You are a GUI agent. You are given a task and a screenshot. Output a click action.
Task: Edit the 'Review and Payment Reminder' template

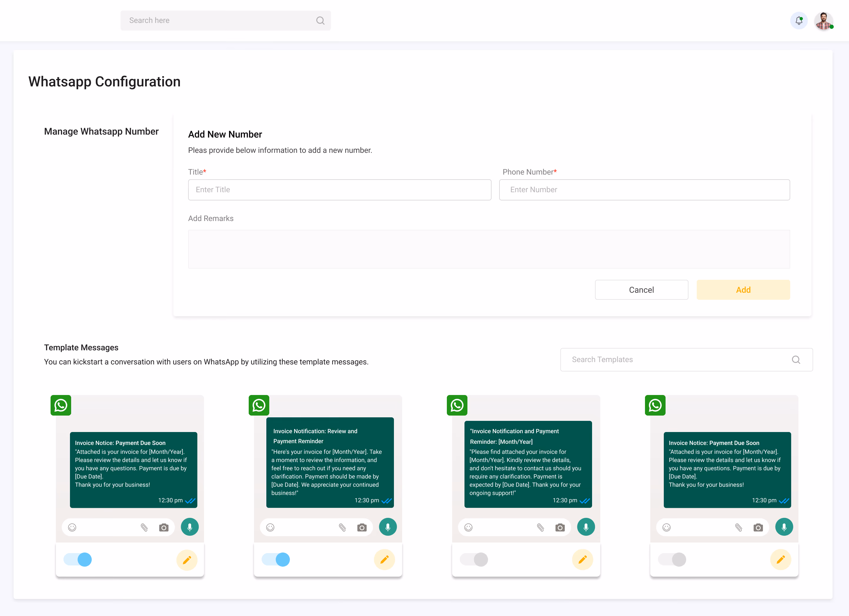coord(385,560)
